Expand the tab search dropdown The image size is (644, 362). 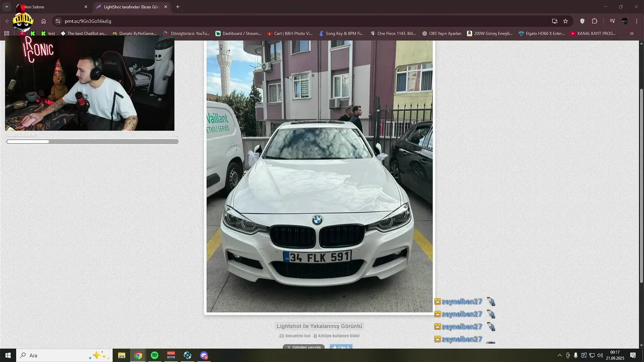coord(7,7)
